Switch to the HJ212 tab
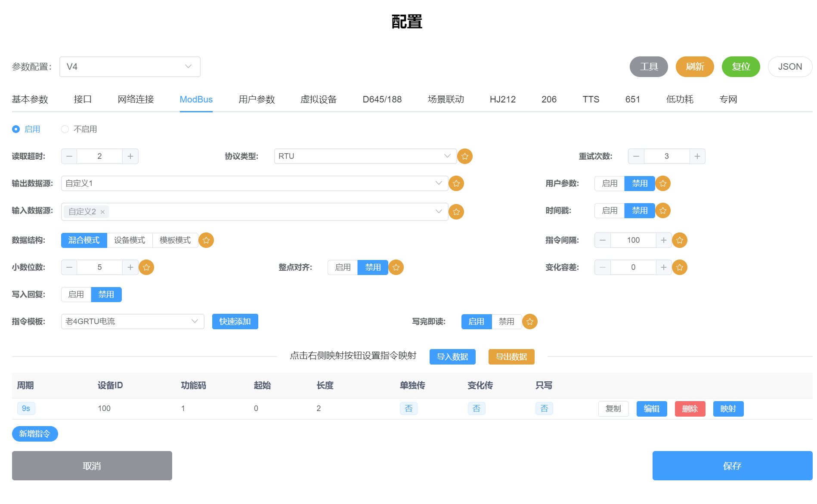The height and width of the screenshot is (504, 817). click(x=503, y=99)
